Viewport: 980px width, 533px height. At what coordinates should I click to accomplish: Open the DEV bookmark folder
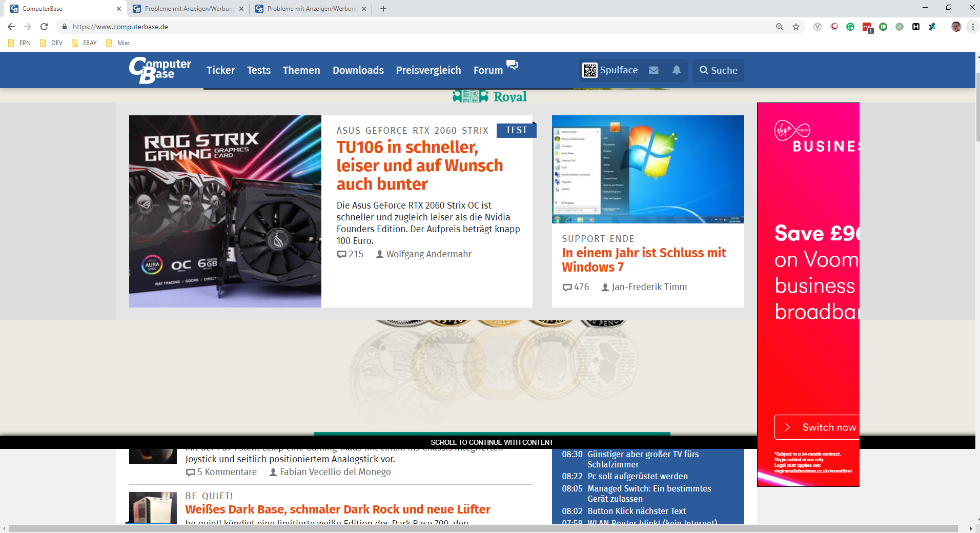51,43
